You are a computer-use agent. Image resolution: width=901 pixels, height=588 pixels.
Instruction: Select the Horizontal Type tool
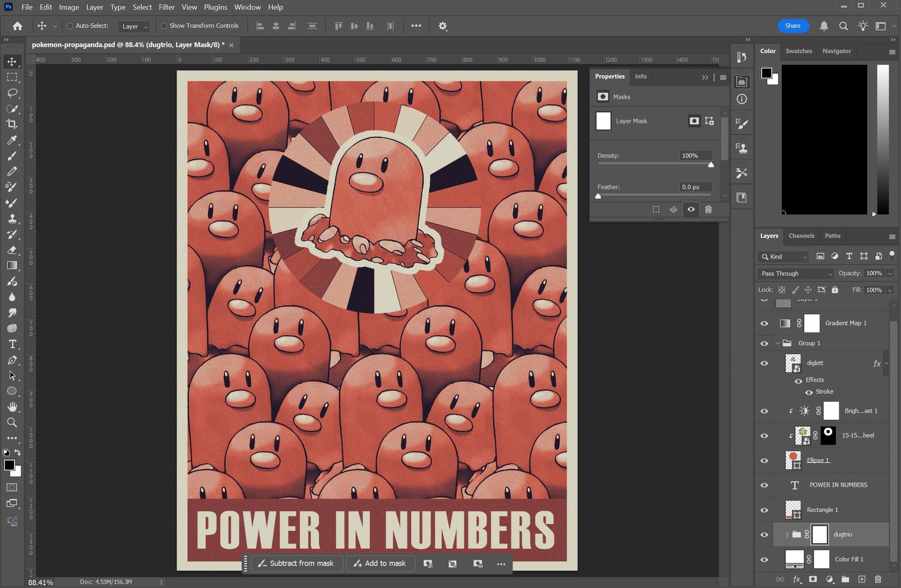(x=12, y=344)
